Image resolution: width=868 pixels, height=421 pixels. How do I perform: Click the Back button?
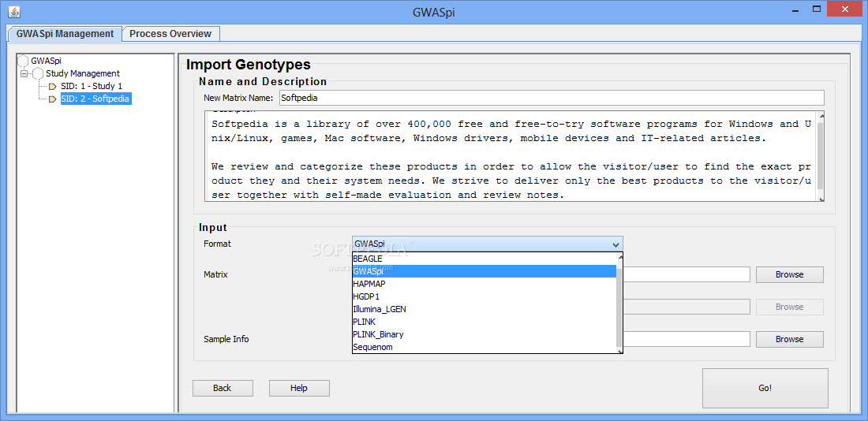223,388
